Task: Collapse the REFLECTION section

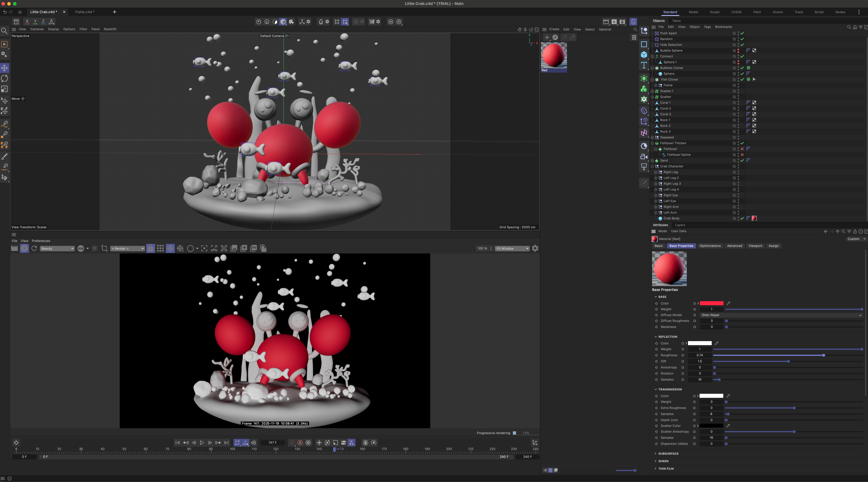Action: (x=656, y=337)
